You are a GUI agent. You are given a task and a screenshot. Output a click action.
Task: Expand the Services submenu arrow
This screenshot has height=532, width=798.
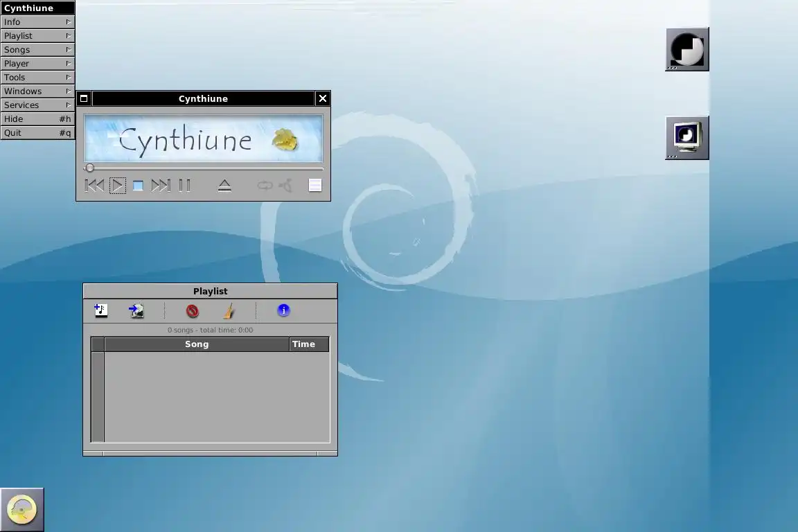68,105
